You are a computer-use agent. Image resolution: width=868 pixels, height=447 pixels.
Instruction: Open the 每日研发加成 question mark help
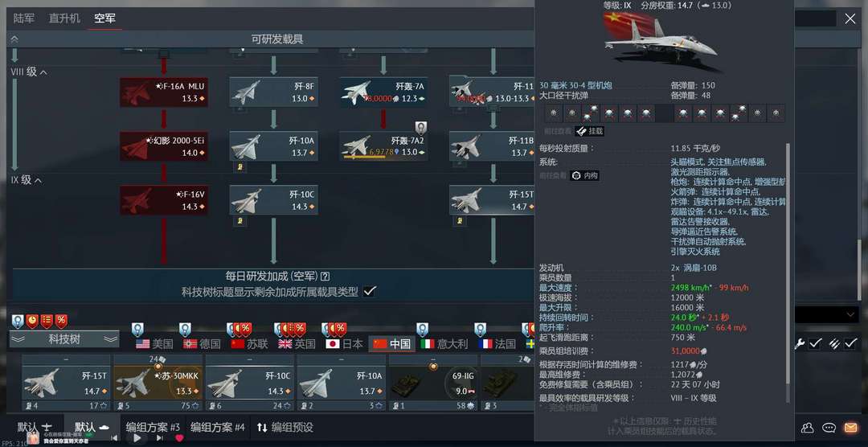pos(325,277)
